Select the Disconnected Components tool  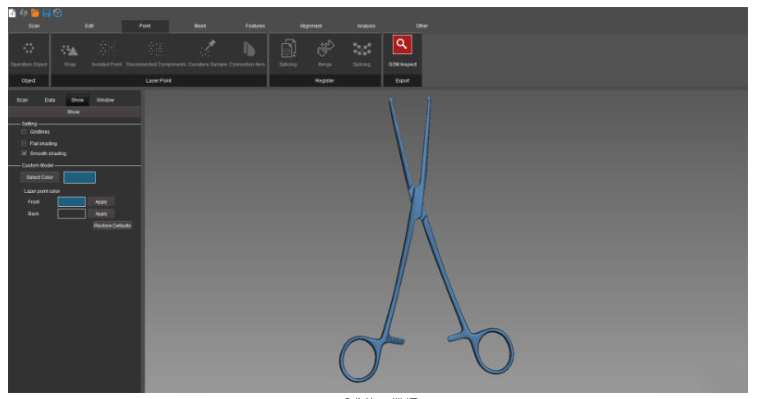pos(156,54)
